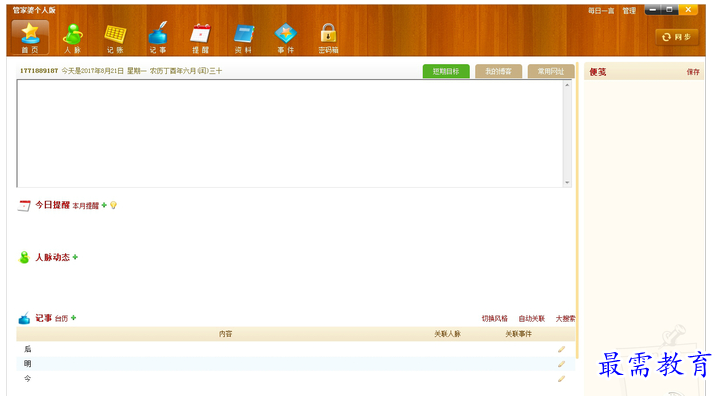Click the 大搜索 link
This screenshot has height=396, width=720.
[x=565, y=318]
